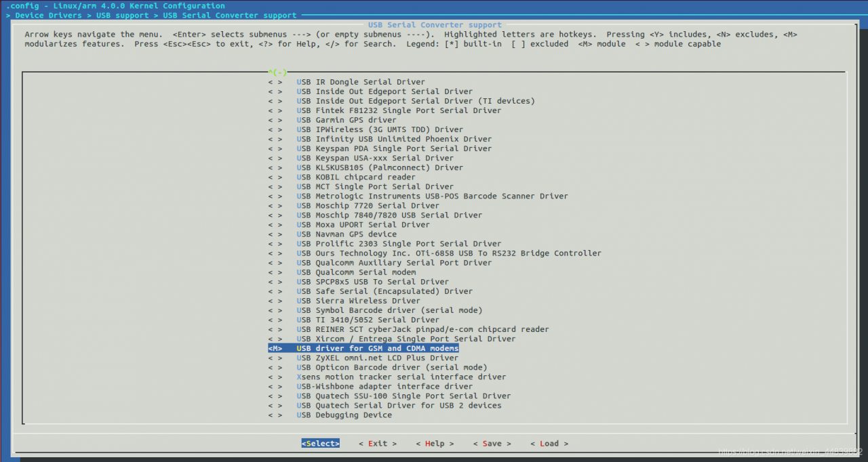Select USB ZyXEL omni.net LCD Plus Driver
The width and height of the screenshot is (868, 462).
click(x=378, y=358)
